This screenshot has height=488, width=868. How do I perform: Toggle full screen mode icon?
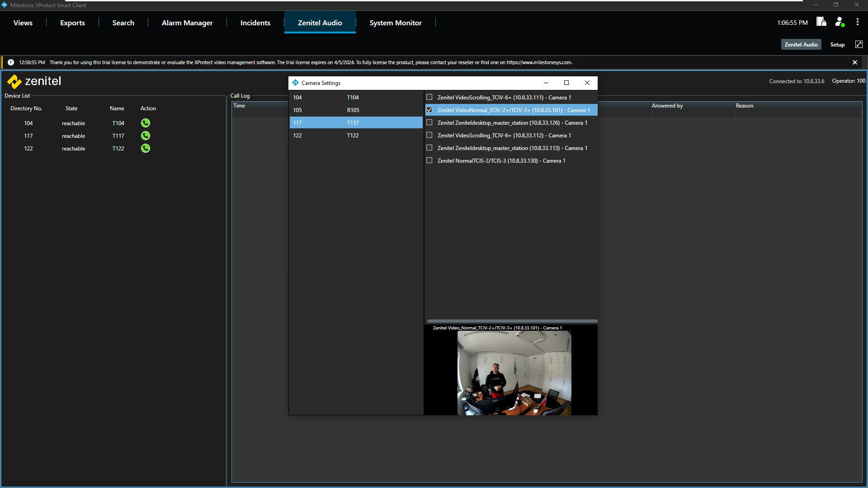point(859,44)
